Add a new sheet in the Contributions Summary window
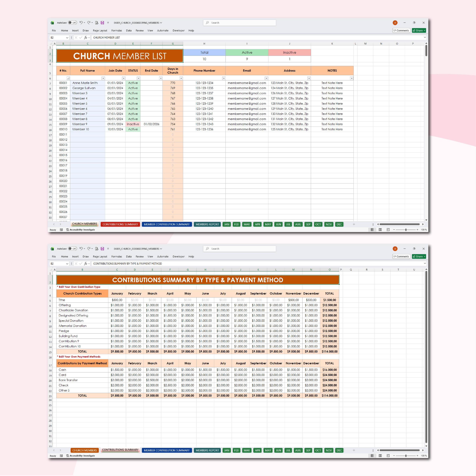 (354, 450)
